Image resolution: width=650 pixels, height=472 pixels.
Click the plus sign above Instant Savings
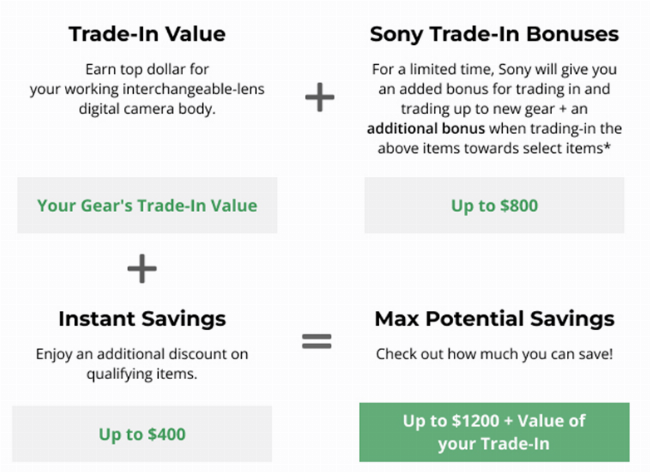tap(142, 267)
